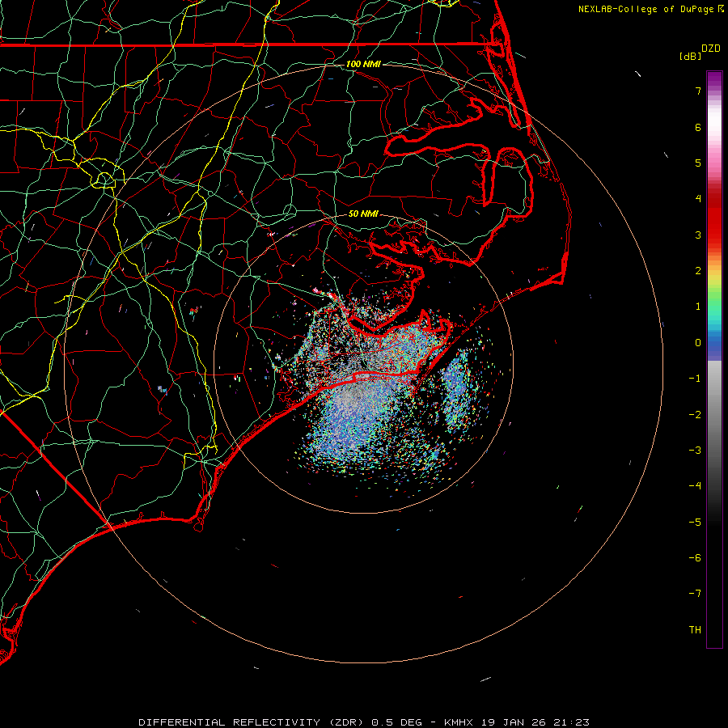Click the -4 value on color scale

pyautogui.click(x=695, y=486)
